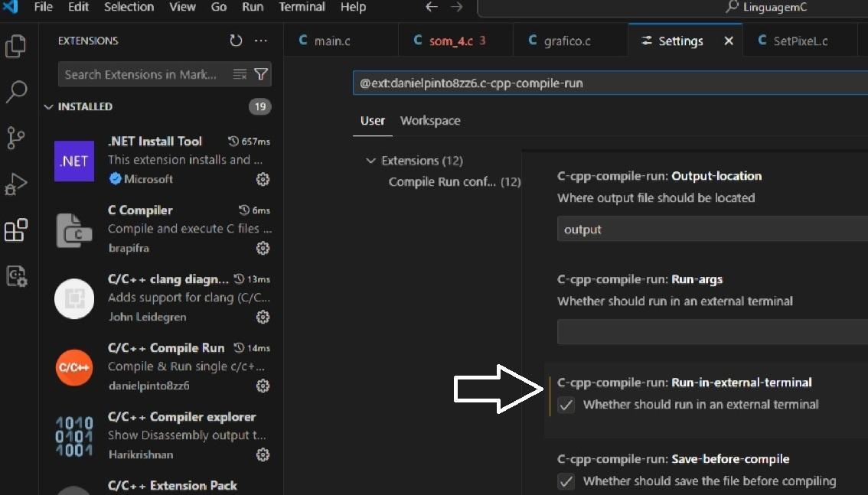The width and height of the screenshot is (868, 495).
Task: Click the Output-location text field
Action: pyautogui.click(x=713, y=230)
